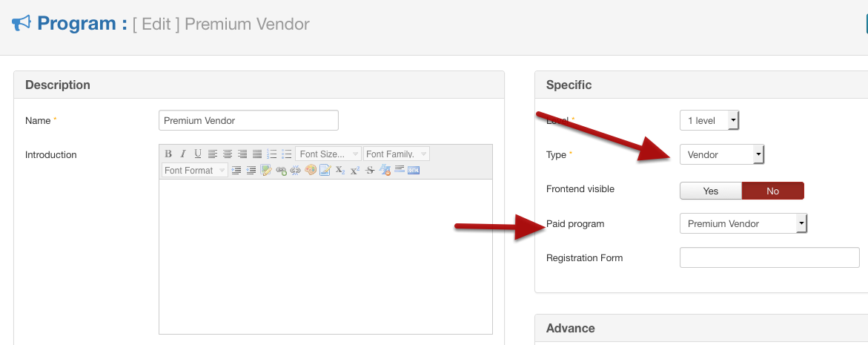Open the Font Size dropdown
The image size is (868, 345).
click(328, 154)
